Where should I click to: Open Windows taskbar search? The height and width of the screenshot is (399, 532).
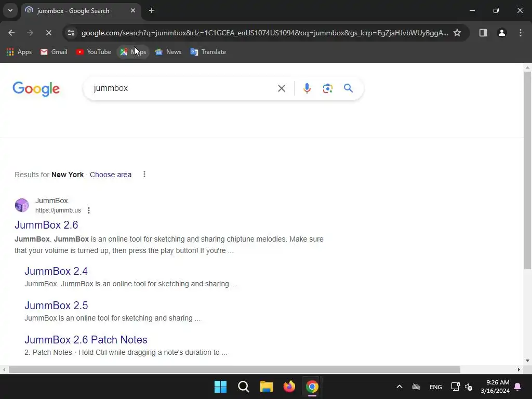point(244,387)
